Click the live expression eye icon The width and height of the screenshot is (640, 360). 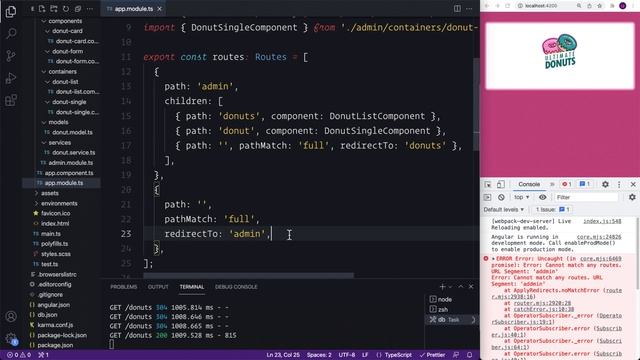coord(542,197)
